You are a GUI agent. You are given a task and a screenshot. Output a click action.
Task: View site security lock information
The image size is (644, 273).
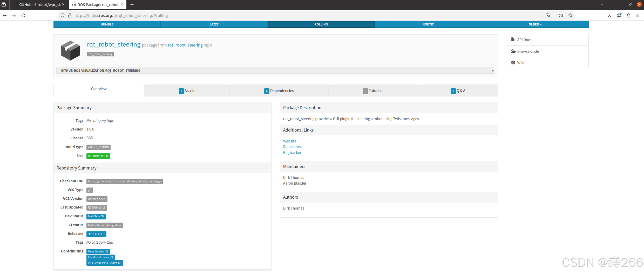(70, 15)
